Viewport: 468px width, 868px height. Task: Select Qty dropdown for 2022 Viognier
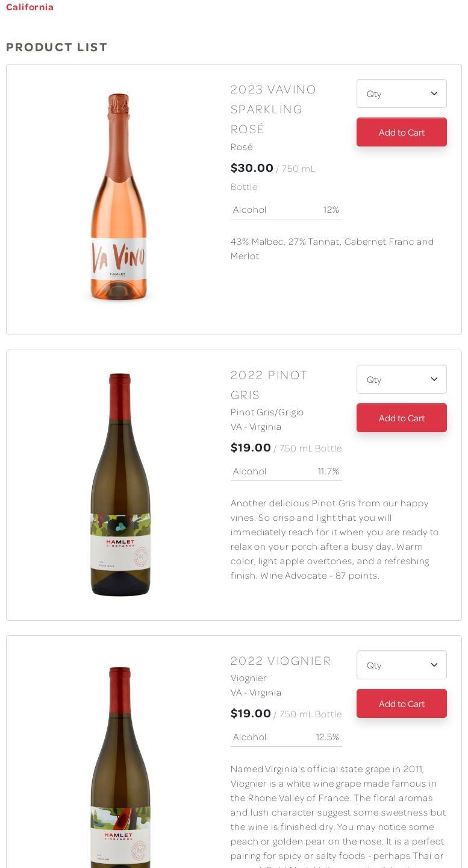tap(401, 665)
